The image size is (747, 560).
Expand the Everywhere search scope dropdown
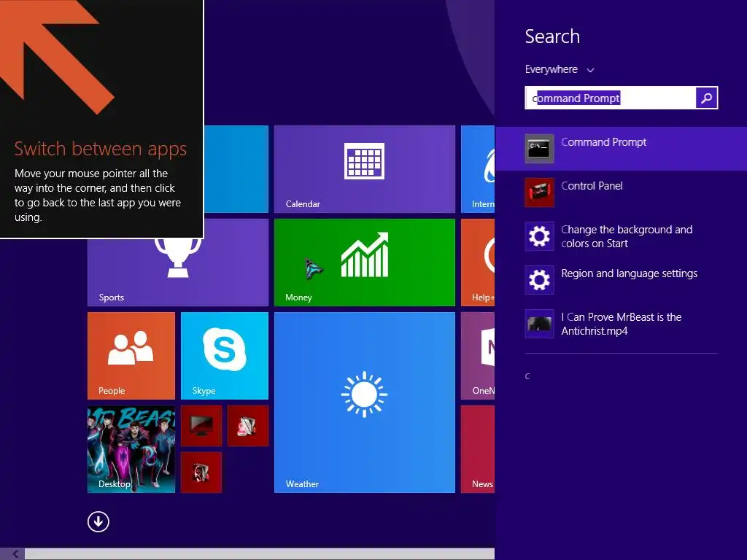pyautogui.click(x=560, y=69)
